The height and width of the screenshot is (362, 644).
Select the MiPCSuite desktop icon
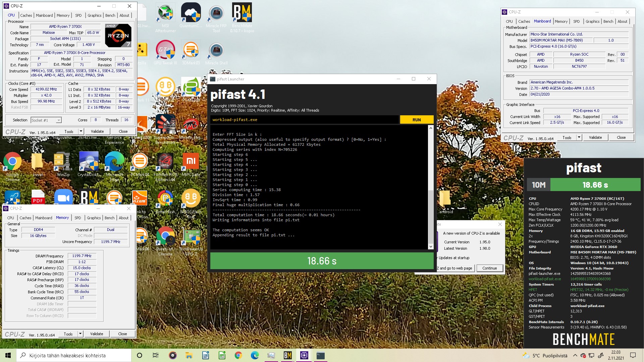tap(191, 164)
